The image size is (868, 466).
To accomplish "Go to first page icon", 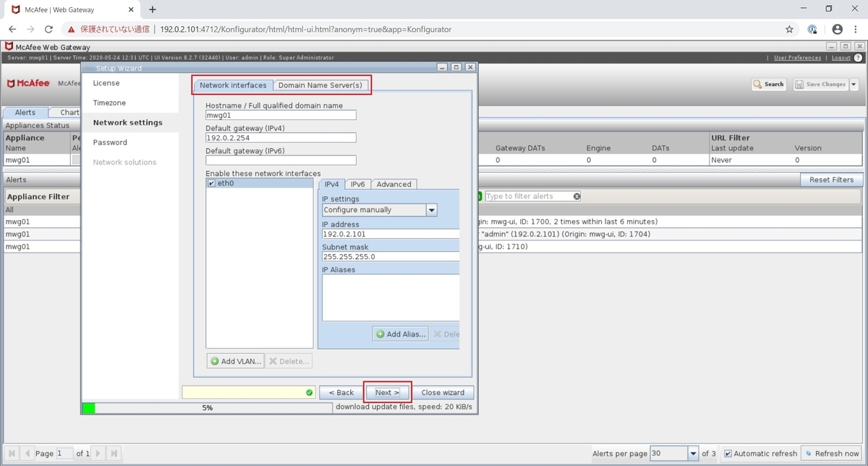I will pyautogui.click(x=12, y=454).
